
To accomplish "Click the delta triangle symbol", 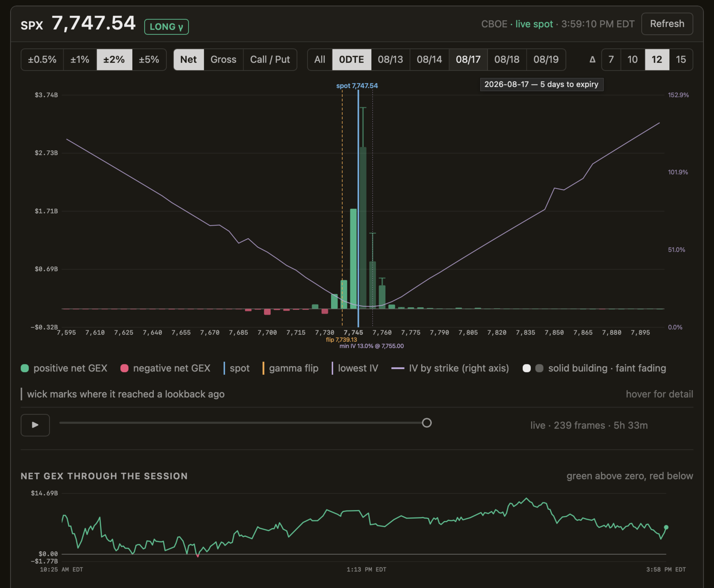I will click(x=592, y=60).
